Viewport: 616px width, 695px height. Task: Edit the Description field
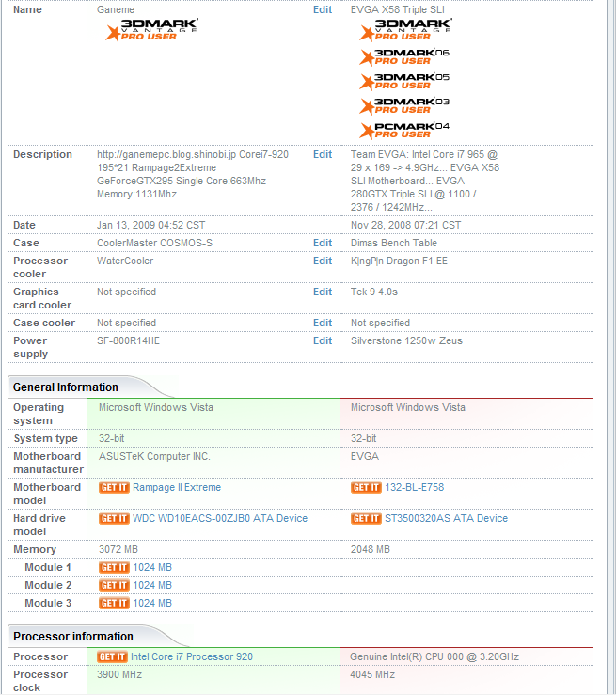click(x=323, y=154)
